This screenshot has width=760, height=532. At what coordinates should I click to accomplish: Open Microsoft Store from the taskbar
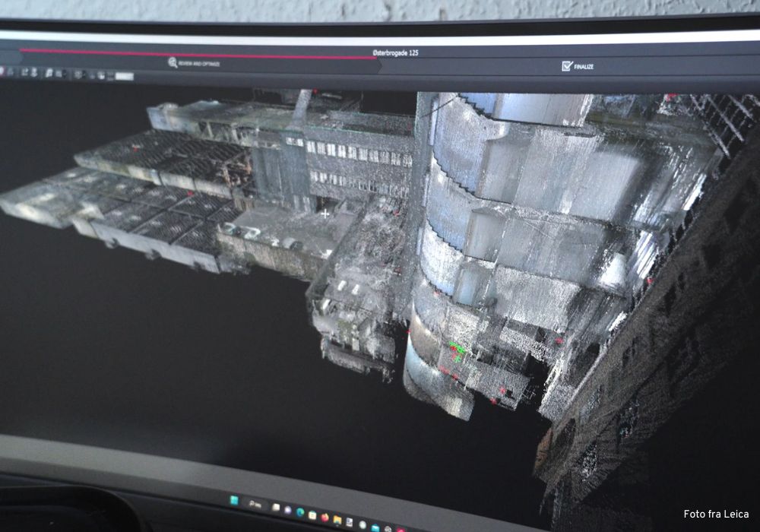coord(312,515)
